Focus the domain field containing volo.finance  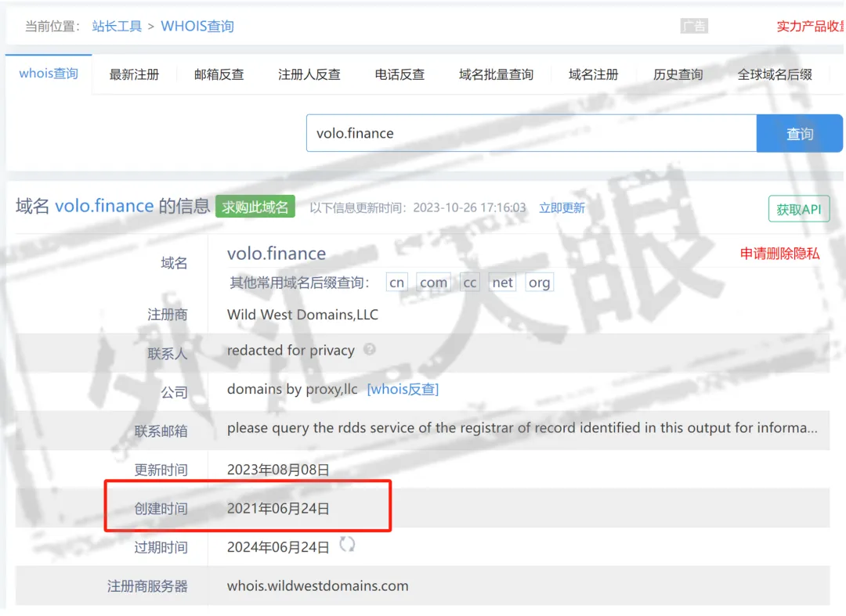coord(531,133)
